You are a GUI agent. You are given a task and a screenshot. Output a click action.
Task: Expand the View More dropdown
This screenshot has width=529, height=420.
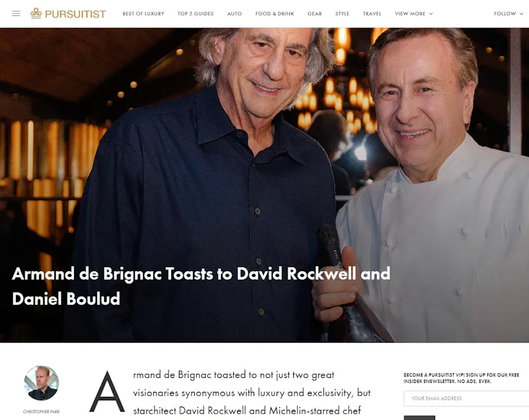413,13
